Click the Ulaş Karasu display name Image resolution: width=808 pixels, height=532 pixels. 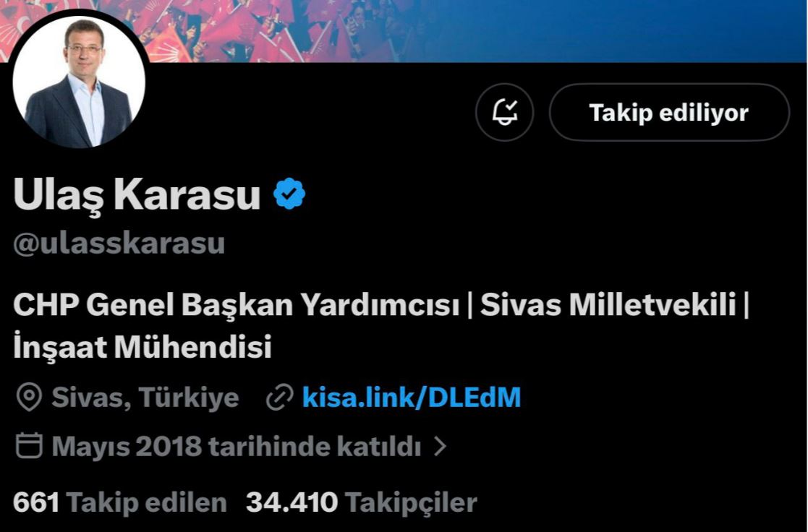(x=137, y=194)
